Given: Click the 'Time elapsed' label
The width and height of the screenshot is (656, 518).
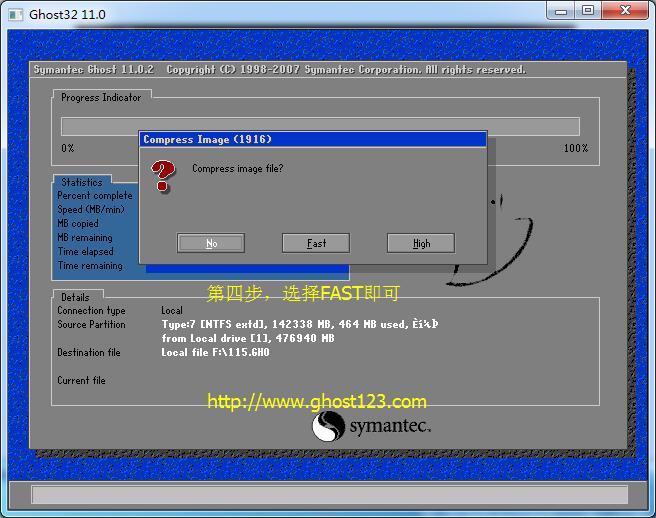Looking at the screenshot, I should click(85, 251).
